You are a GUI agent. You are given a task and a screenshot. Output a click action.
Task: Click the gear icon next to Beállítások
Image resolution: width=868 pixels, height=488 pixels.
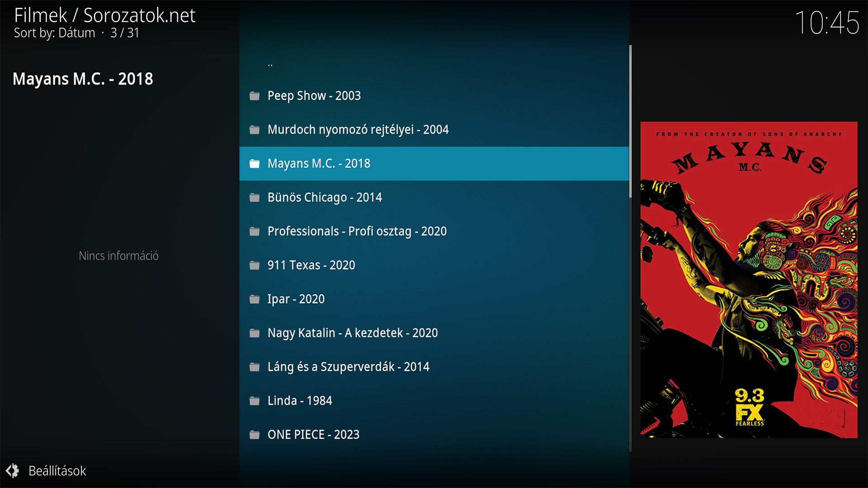pyautogui.click(x=13, y=471)
